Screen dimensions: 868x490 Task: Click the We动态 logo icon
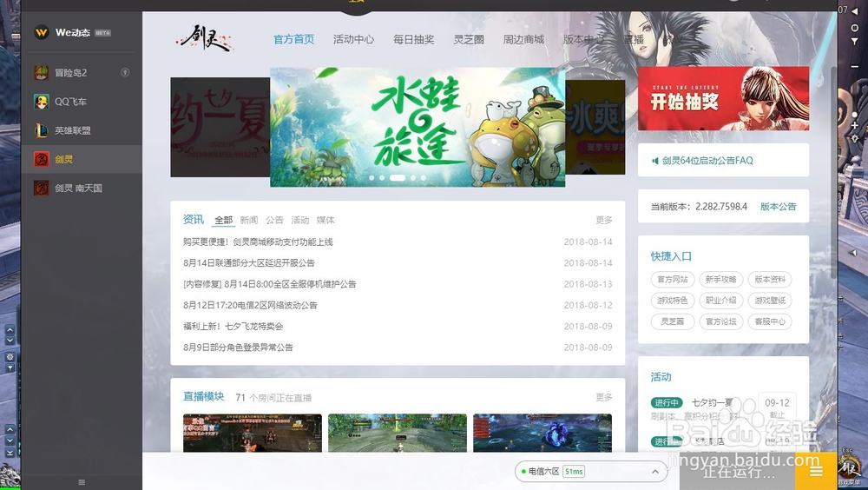42,32
